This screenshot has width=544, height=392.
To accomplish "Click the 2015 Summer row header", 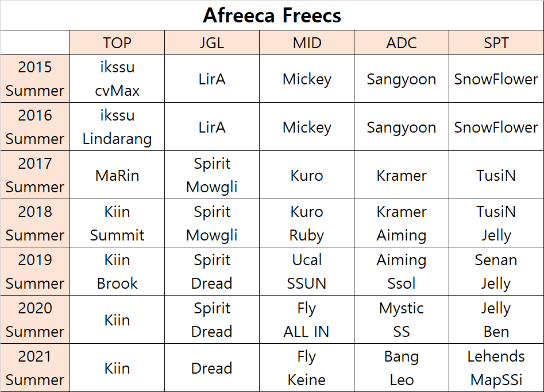I will click(35, 79).
